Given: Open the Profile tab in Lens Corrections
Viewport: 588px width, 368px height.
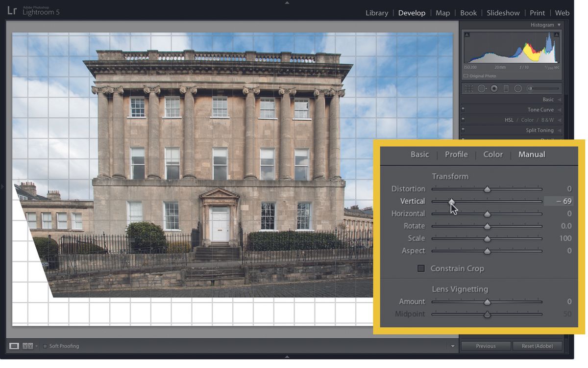Looking at the screenshot, I should coord(456,154).
